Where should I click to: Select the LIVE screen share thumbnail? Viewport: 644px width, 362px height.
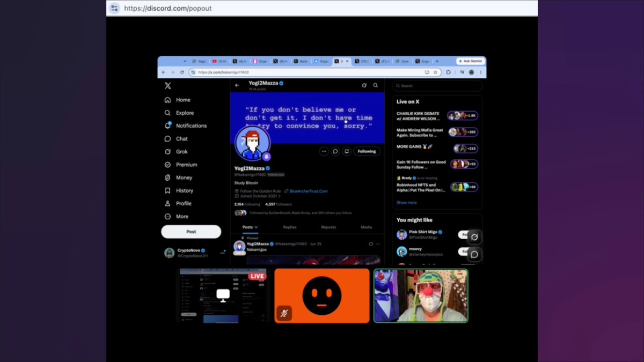223,295
